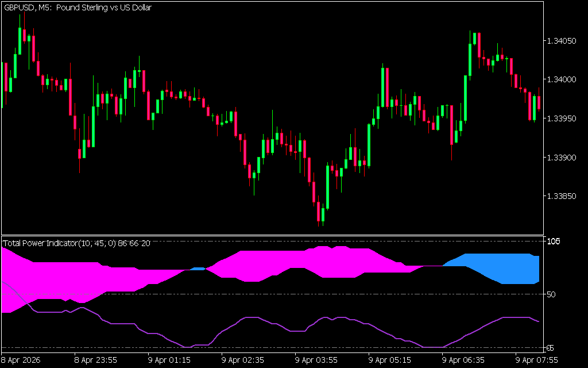The height and width of the screenshot is (368, 588).
Task: Click the 50 level label on indicator scale
Action: point(551,294)
